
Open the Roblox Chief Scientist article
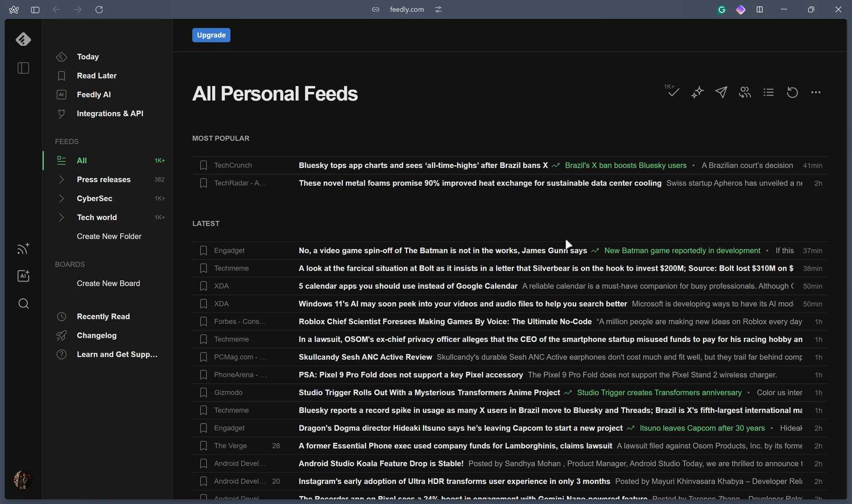click(445, 322)
